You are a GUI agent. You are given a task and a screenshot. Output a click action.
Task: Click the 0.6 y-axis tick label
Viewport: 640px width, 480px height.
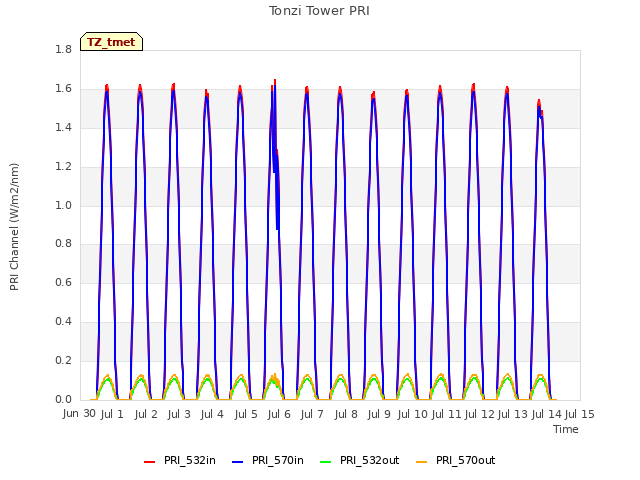tap(63, 282)
